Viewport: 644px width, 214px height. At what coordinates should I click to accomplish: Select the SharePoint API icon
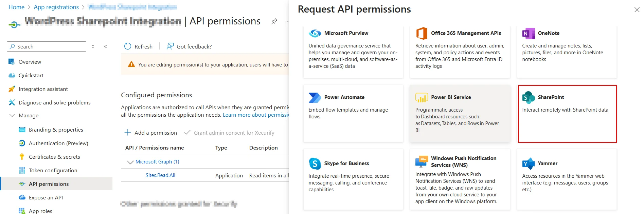529,97
